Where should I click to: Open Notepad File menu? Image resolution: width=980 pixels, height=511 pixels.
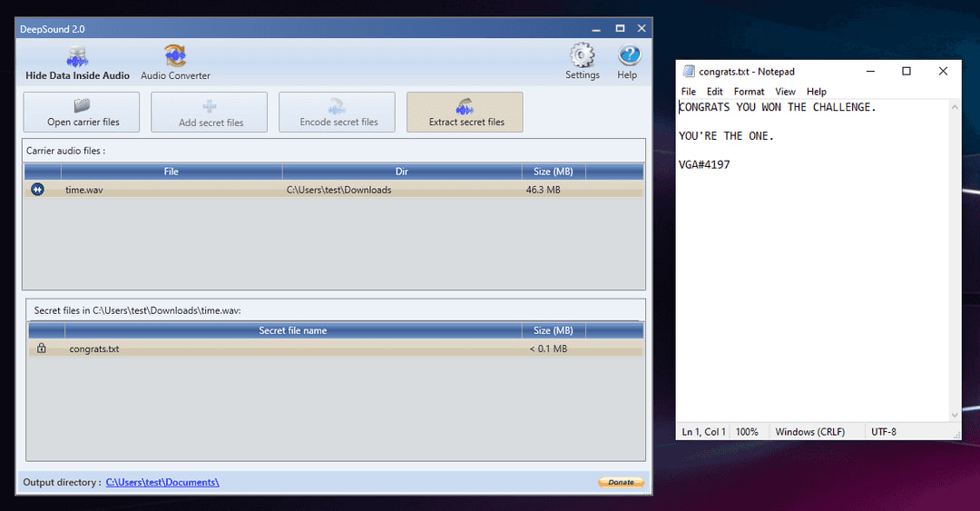coord(688,92)
